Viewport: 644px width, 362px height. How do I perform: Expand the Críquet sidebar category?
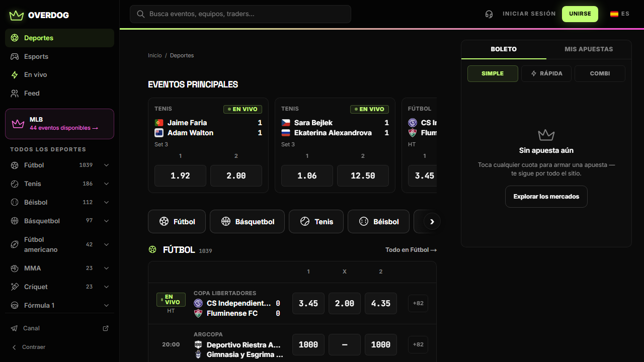click(106, 287)
